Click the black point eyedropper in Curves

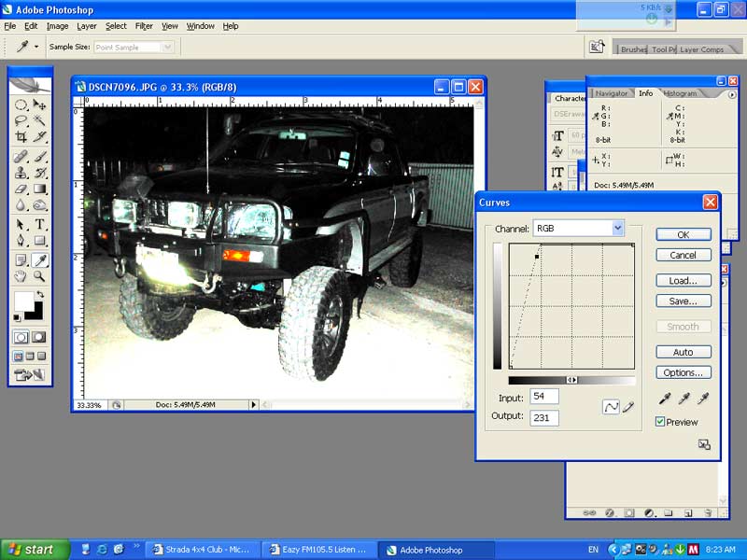665,399
